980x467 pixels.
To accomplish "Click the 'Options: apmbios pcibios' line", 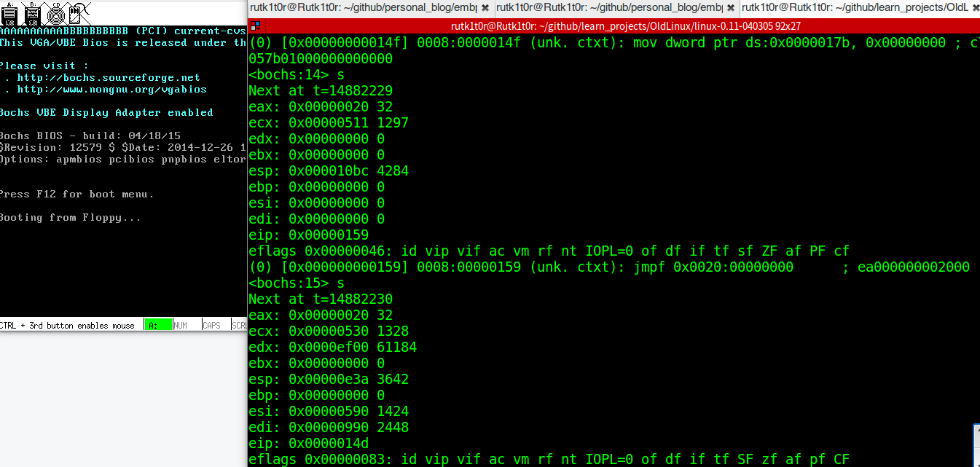I will tap(123, 159).
